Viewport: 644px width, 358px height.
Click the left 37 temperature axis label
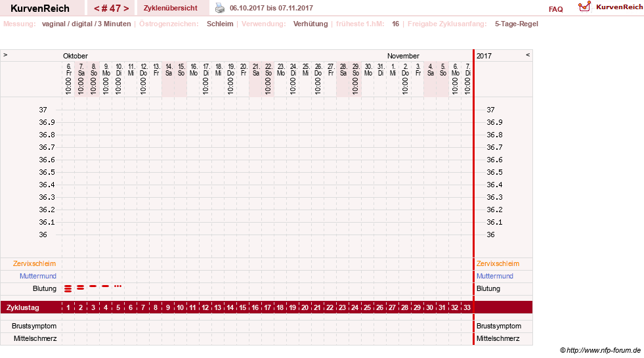(x=43, y=110)
